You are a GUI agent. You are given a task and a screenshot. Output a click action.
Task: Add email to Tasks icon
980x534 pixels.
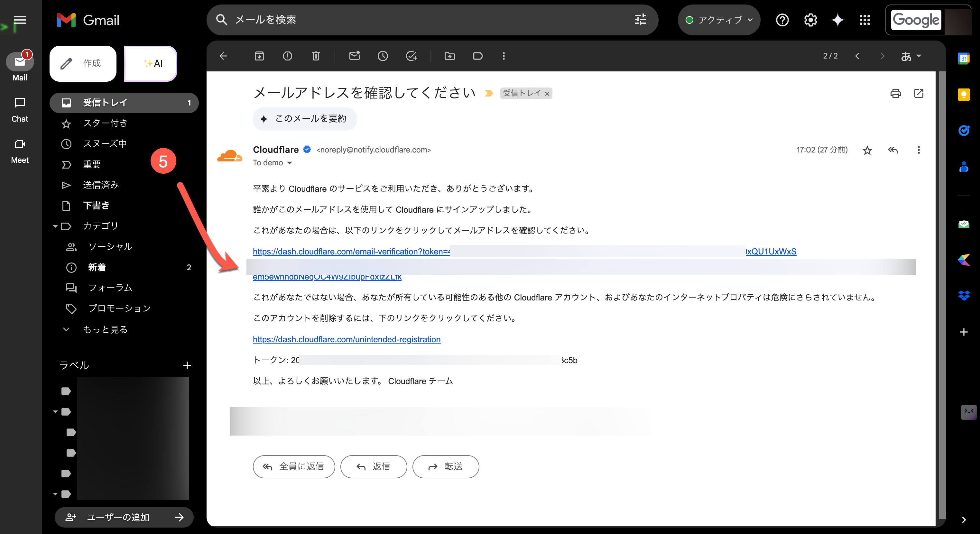(411, 56)
